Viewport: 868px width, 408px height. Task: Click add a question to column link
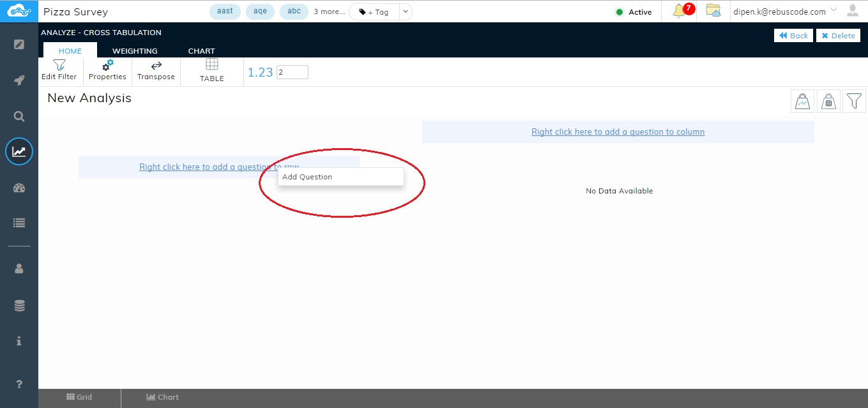(x=618, y=132)
